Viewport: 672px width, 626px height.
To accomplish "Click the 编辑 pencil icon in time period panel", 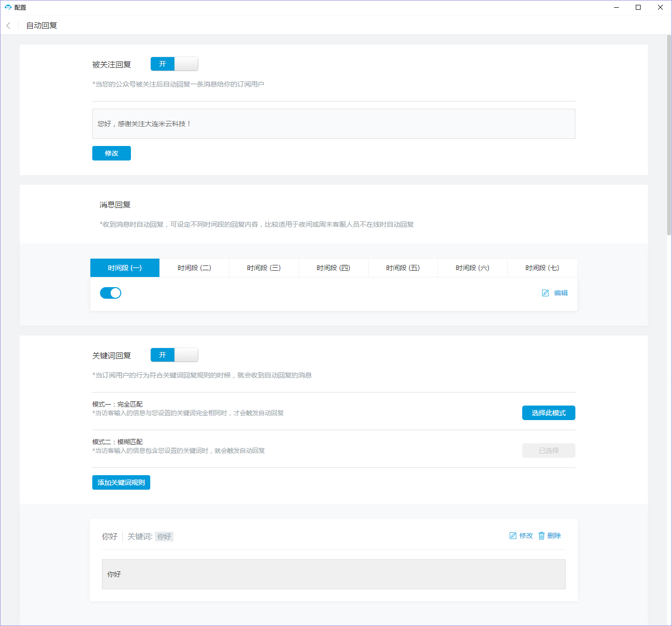I will tap(545, 293).
